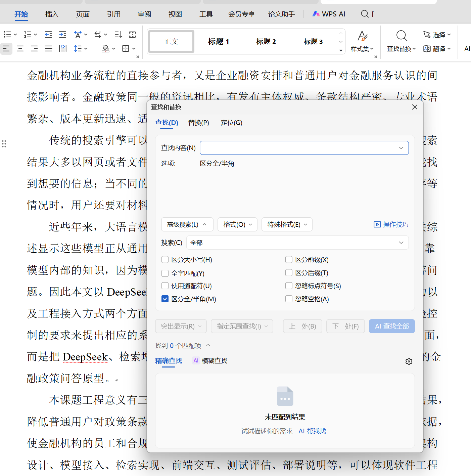This screenshot has width=471, height=476.
Task: Open the bullet list dropdown arrow
Action: 15,35
